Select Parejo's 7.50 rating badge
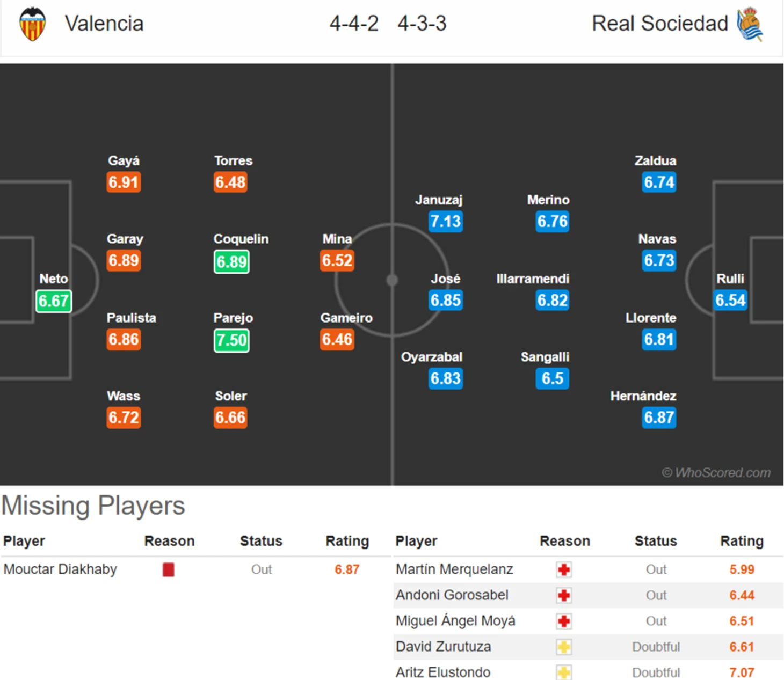The height and width of the screenshot is (680, 784). point(231,340)
